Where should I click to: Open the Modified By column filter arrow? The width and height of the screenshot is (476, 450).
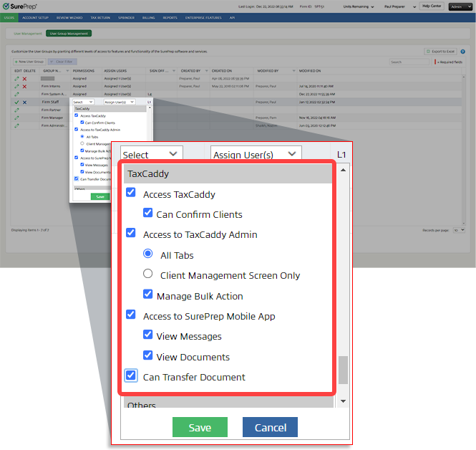294,71
